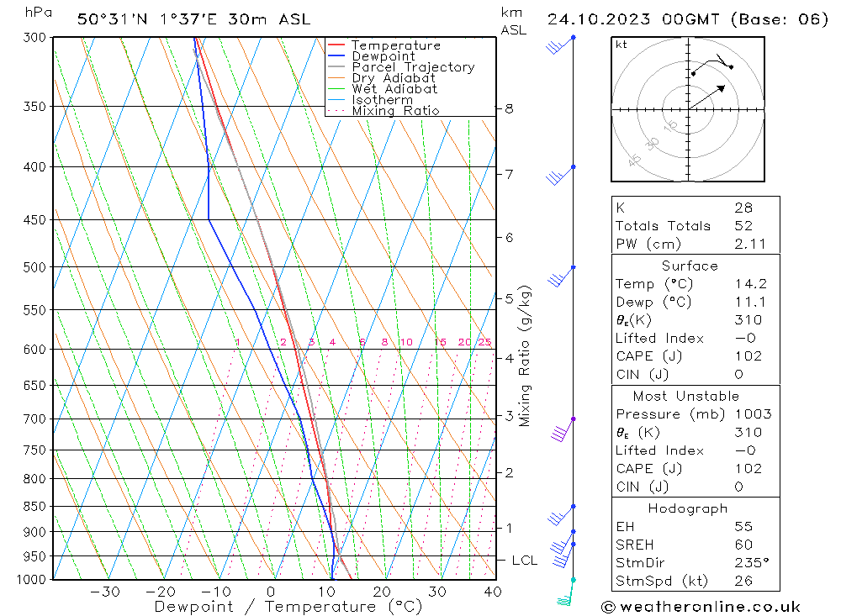Click the hPa axis unit label
Viewport: 841px width, 616px height.
[x=38, y=13]
